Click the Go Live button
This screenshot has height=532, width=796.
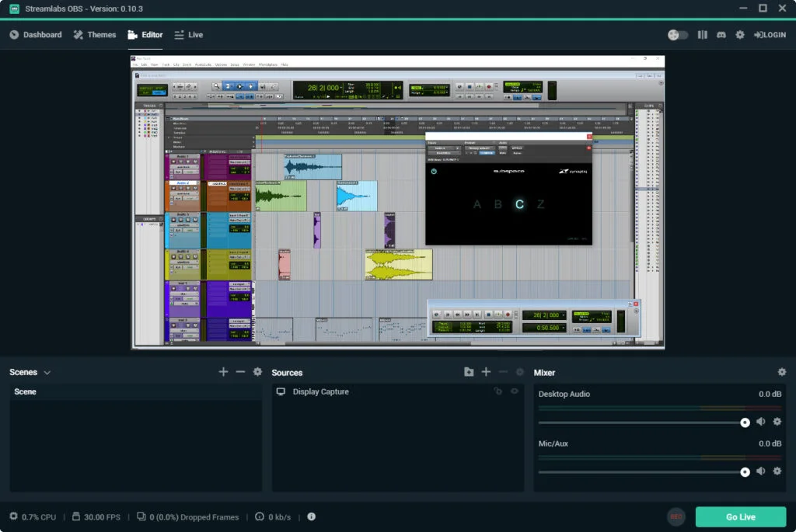(x=741, y=516)
